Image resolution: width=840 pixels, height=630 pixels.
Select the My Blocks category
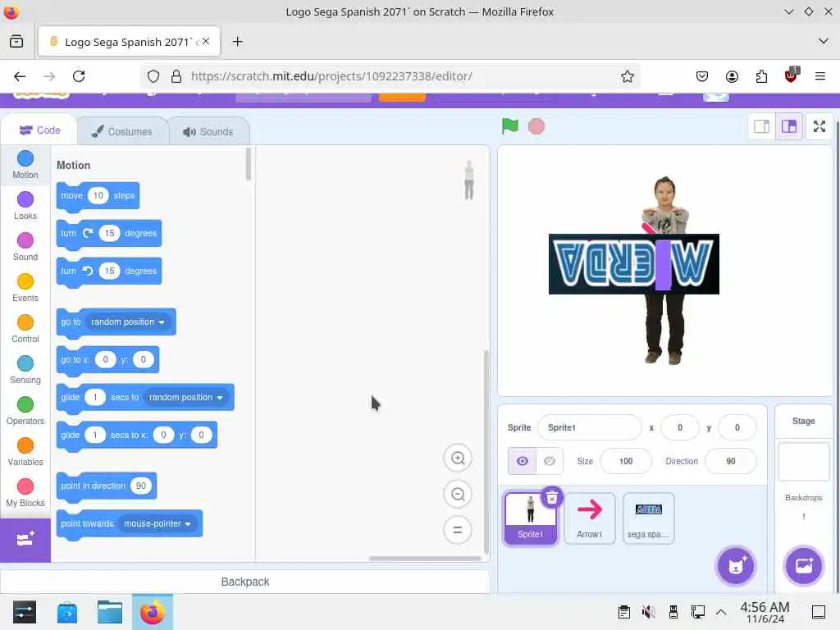25,493
